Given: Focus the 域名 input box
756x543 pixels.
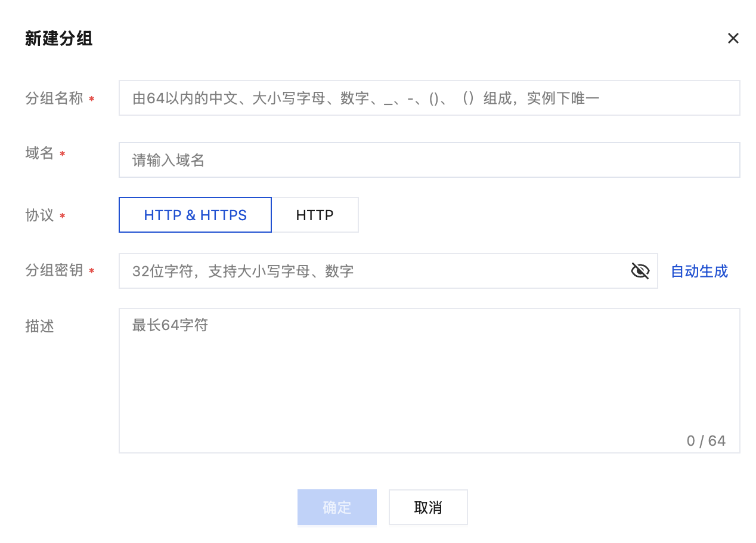Looking at the screenshot, I should coord(429,160).
